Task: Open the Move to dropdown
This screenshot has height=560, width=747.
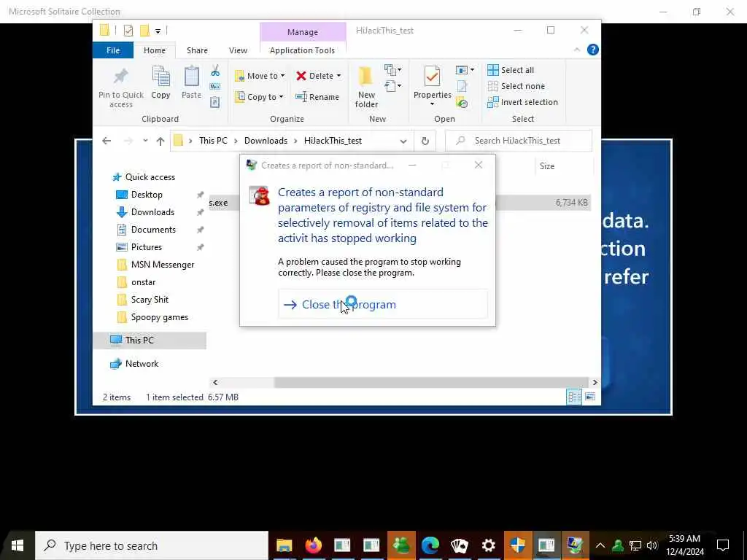Action: coord(260,76)
